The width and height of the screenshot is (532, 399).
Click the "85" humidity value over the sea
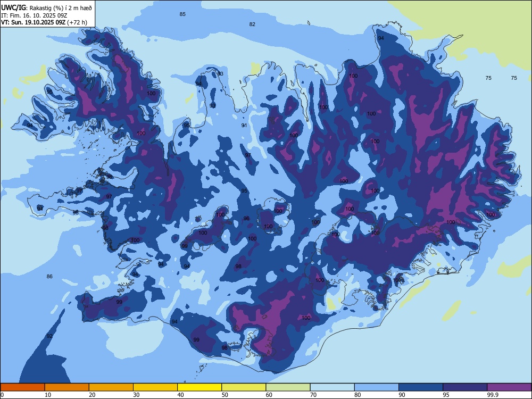tap(182, 14)
